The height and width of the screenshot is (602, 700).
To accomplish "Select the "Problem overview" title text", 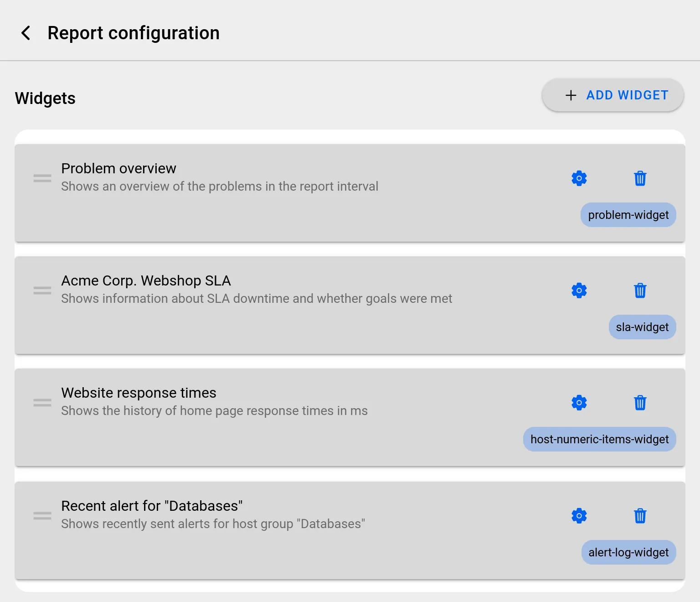I will pos(118,168).
